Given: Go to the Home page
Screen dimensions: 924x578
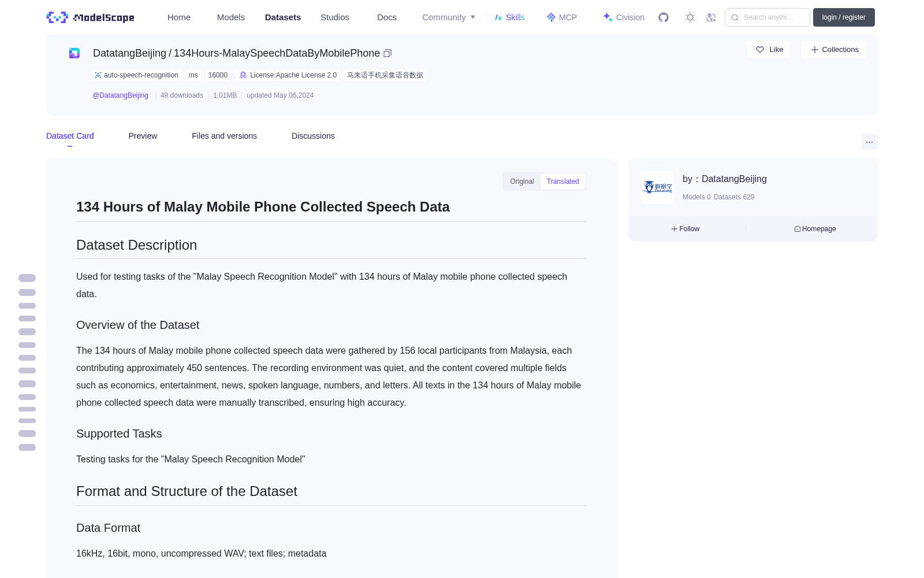Looking at the screenshot, I should 179,17.
